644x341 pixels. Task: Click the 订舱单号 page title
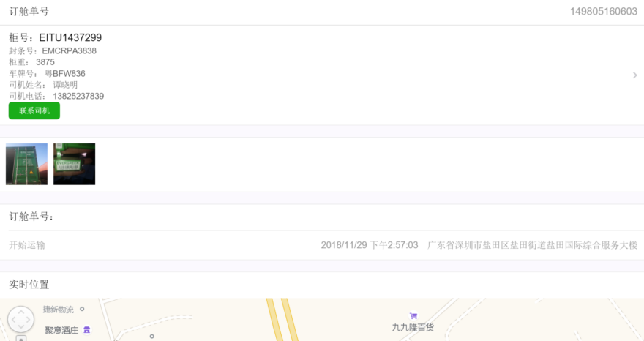pos(29,12)
